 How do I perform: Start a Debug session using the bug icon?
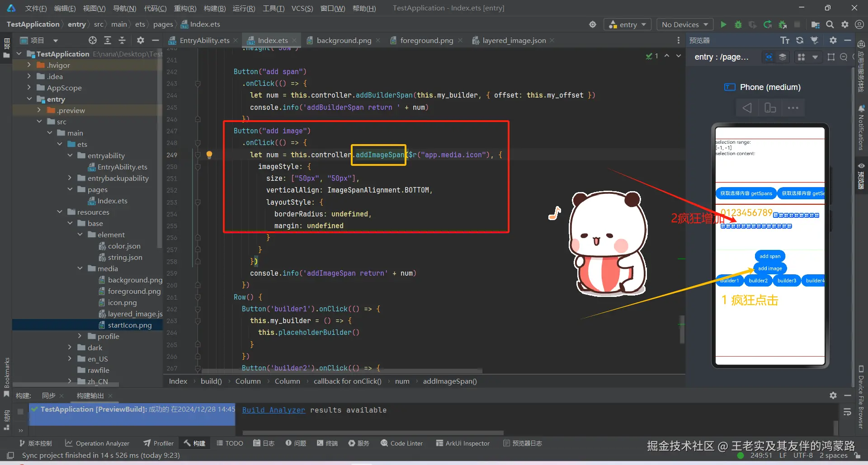pyautogui.click(x=738, y=24)
